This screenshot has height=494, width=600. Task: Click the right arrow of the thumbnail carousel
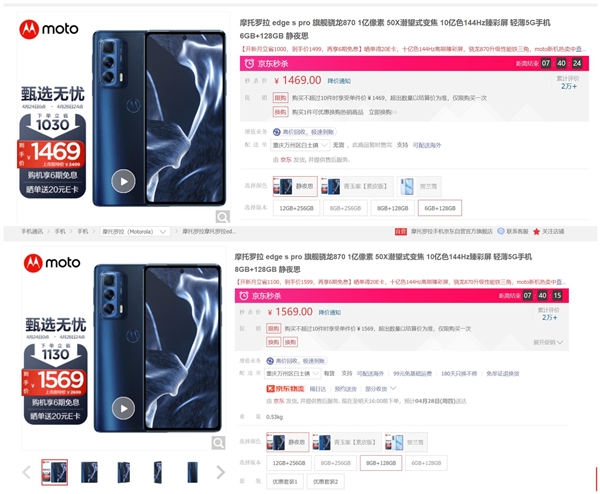220,472
